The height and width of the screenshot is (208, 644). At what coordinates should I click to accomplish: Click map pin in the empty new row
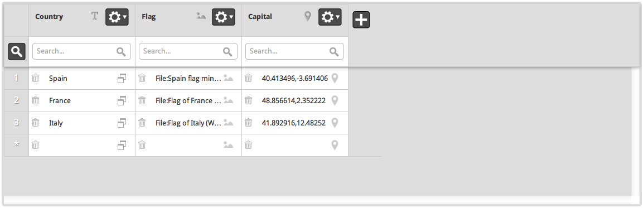pyautogui.click(x=335, y=144)
